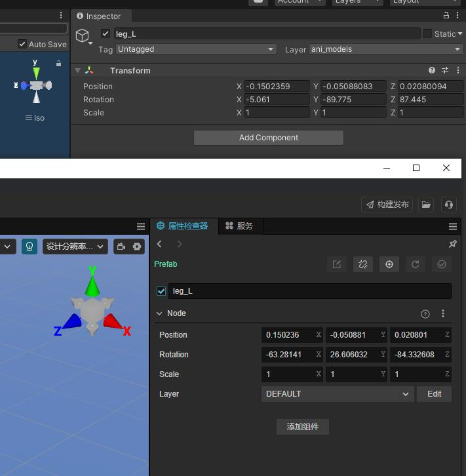Image resolution: width=466 pixels, height=476 pixels.
Task: Click Cocos Position Z field 0.020801
Action: tap(421, 335)
